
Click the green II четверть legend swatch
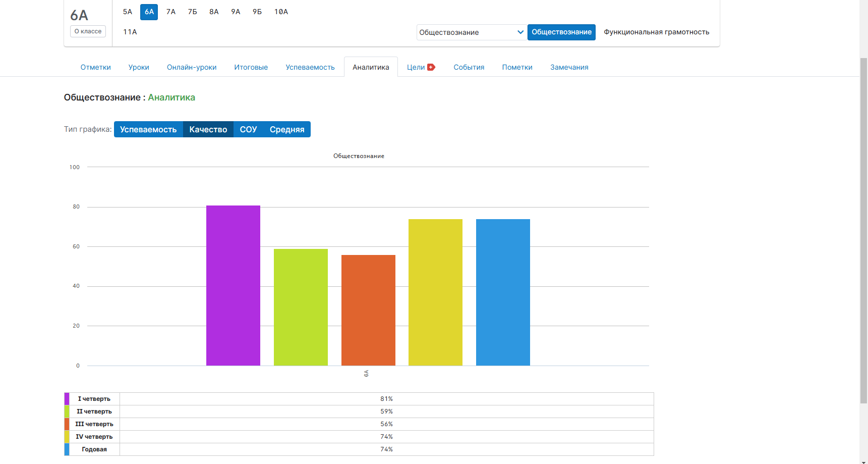[x=67, y=411]
